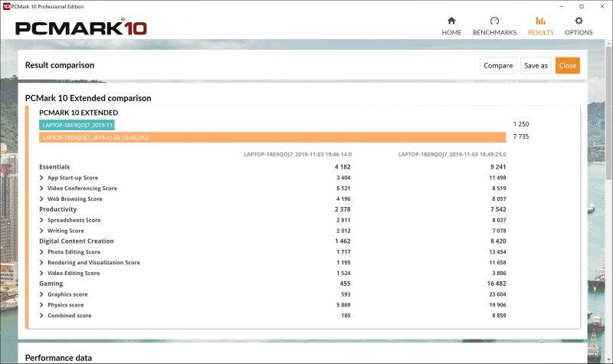This screenshot has height=364, width=613.
Task: Select the Results bar chart icon
Action: [x=540, y=21]
